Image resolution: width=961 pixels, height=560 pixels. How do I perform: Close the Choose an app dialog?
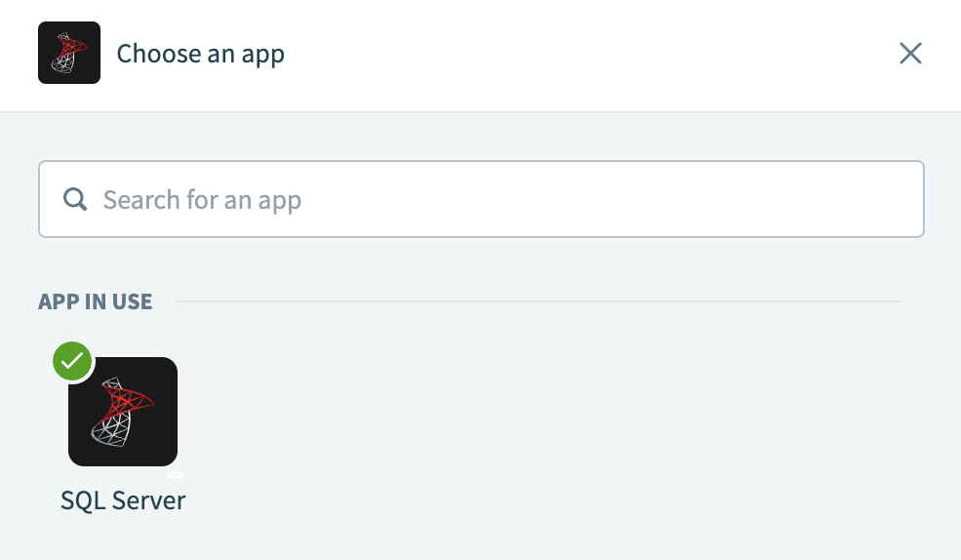[910, 53]
